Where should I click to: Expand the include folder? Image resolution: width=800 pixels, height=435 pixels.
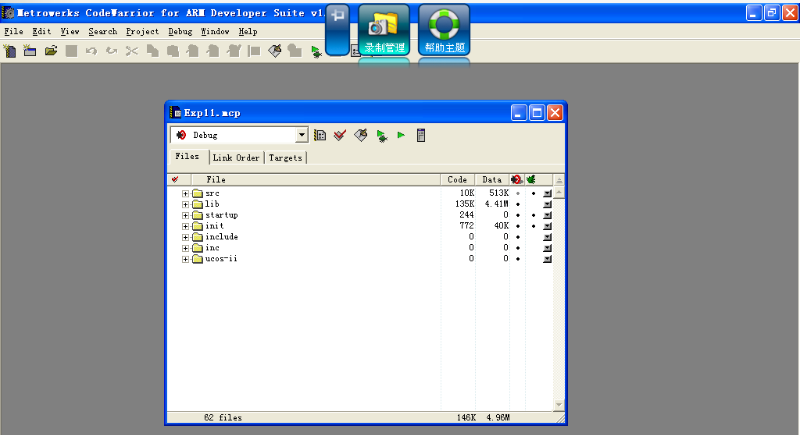[185, 237]
